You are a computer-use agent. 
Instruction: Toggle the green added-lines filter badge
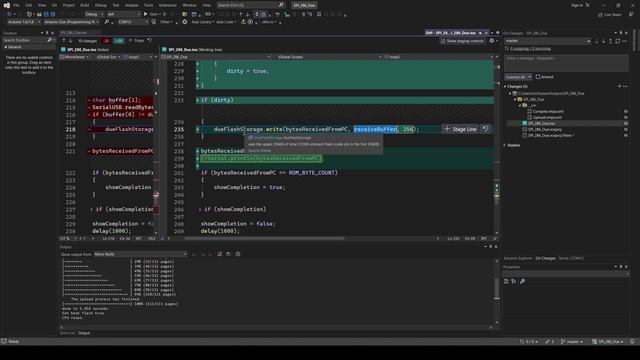point(118,41)
